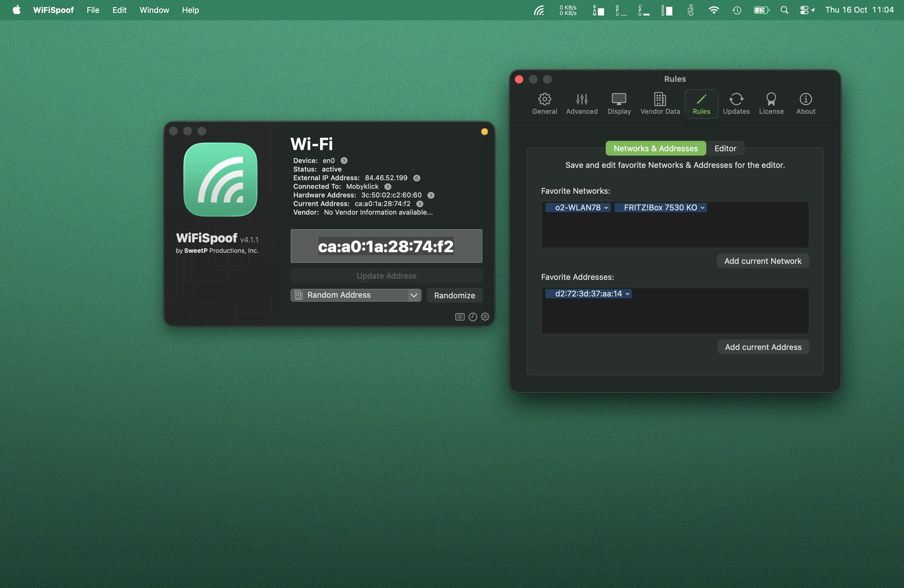Click the history clock icon in the main window

473,317
